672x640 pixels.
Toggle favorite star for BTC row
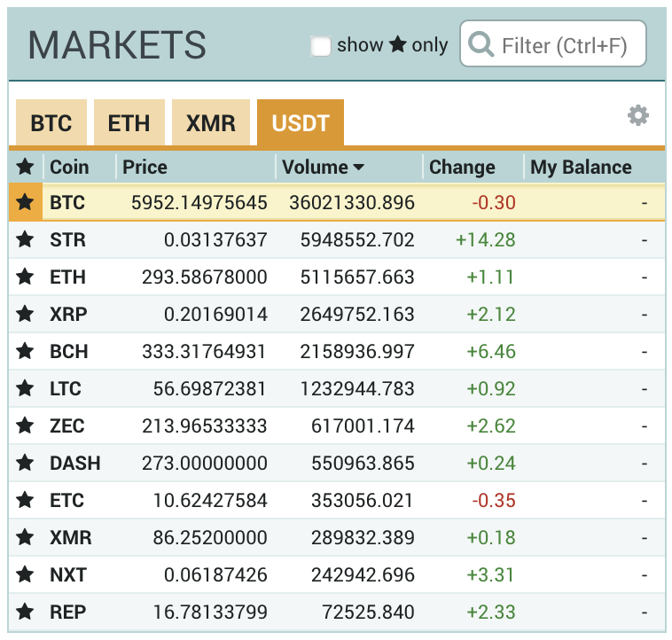[x=26, y=202]
